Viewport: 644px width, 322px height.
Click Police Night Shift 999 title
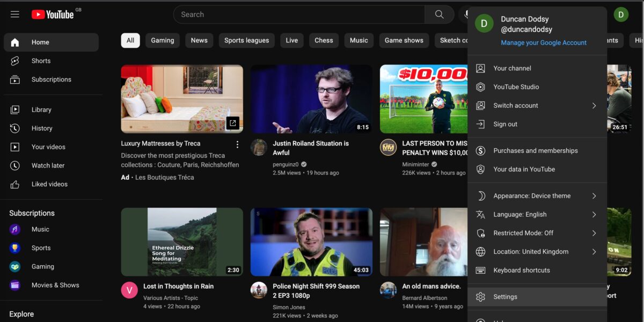point(316,291)
